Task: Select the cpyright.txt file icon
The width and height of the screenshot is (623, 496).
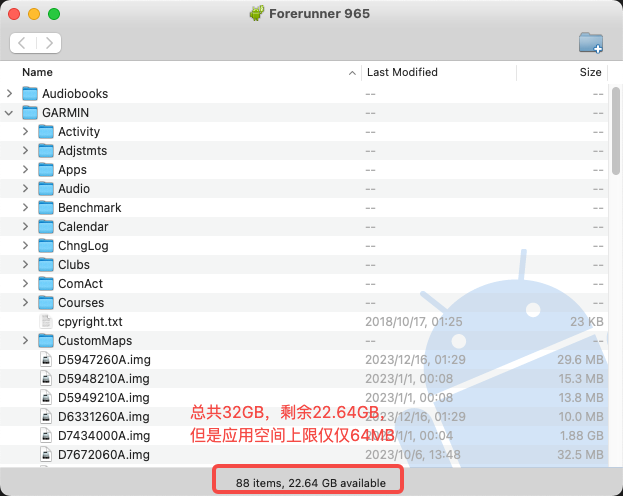Action: (46, 322)
